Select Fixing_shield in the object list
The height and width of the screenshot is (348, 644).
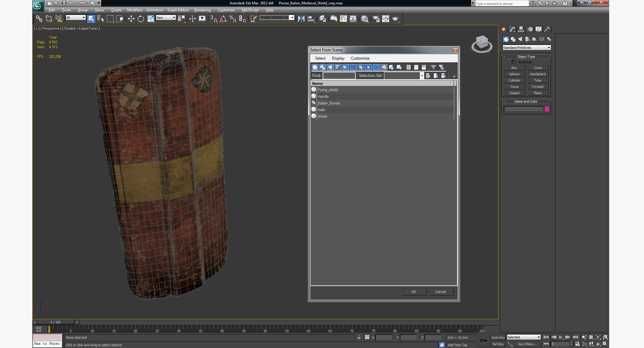pyautogui.click(x=328, y=90)
